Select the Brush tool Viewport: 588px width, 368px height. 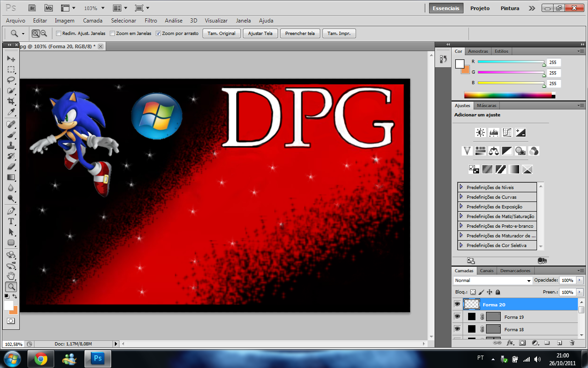click(11, 135)
